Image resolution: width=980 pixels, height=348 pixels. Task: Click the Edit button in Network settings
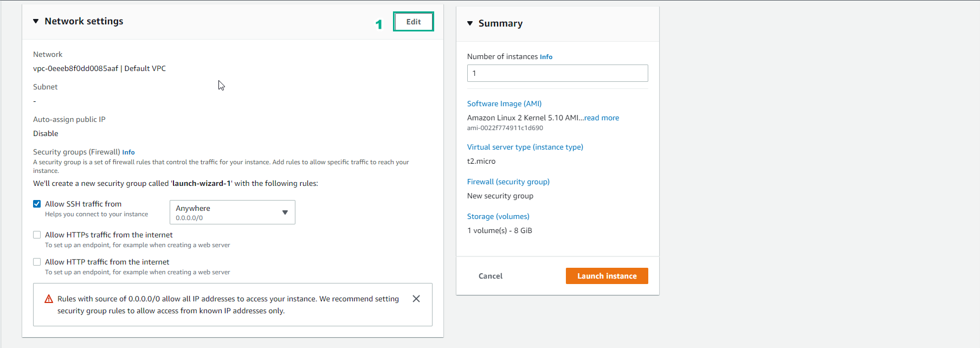(413, 22)
